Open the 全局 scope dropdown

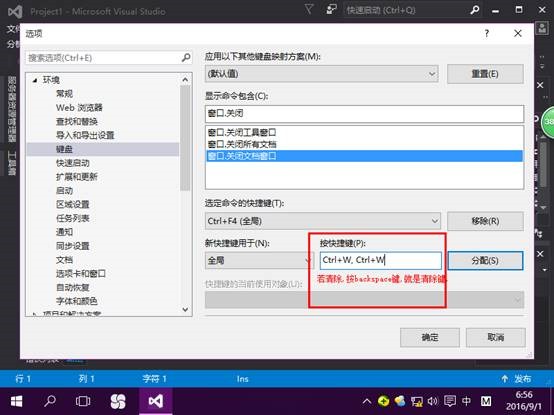coord(259,261)
